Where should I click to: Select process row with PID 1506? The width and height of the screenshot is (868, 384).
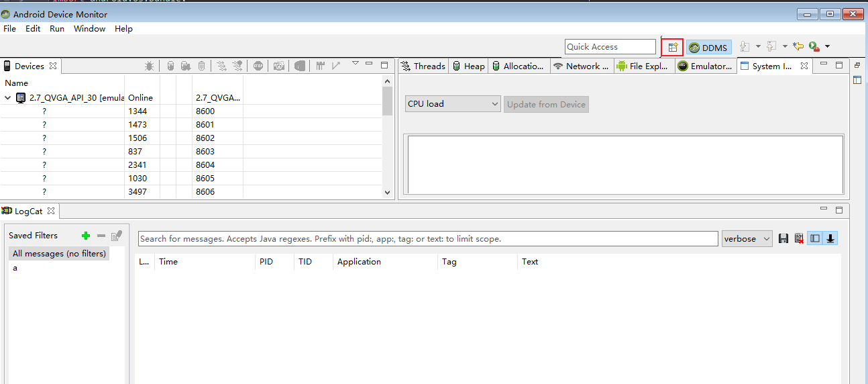click(191, 138)
